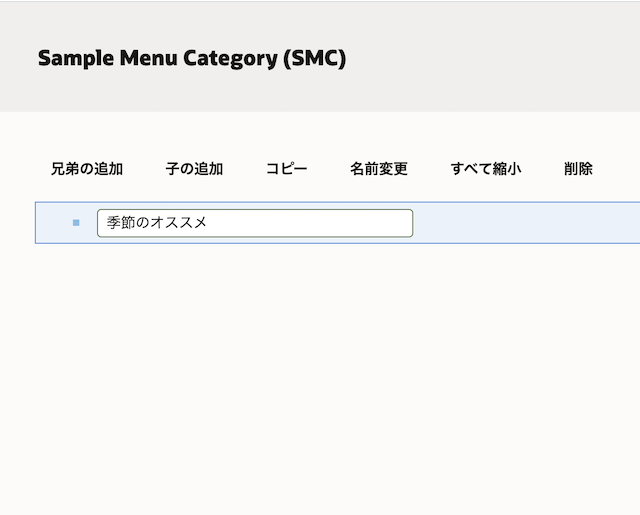Add a child node under 季節のオススメ
640x515 pixels.
(194, 169)
